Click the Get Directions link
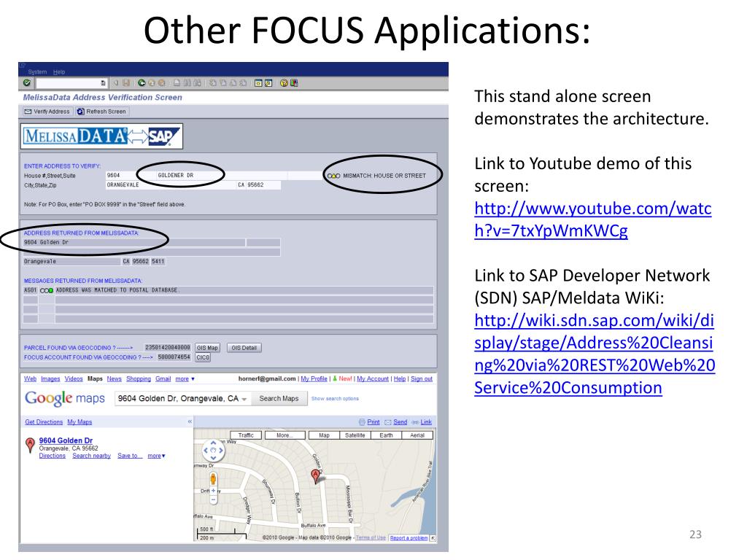747x560 pixels. click(44, 422)
